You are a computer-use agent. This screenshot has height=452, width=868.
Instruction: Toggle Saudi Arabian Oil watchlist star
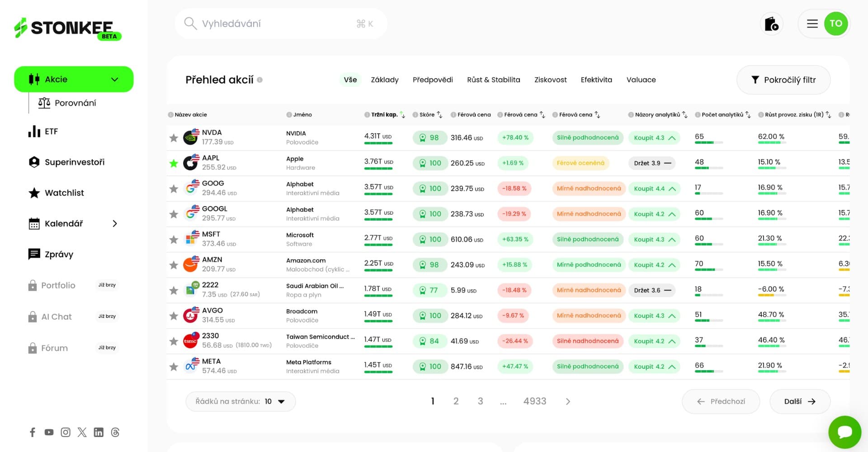tap(174, 290)
